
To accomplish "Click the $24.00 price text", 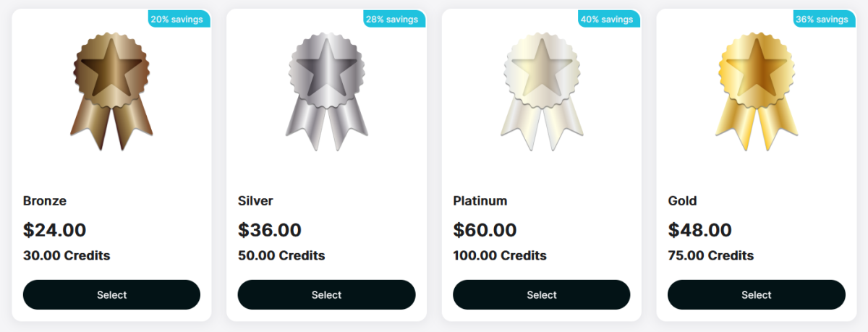I will pos(54,230).
